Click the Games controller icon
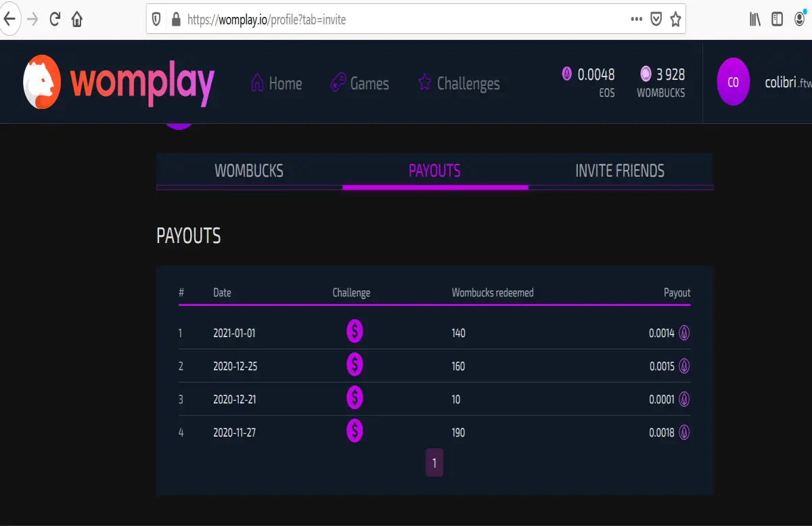Screen dimensions: 812x526 (x=338, y=83)
